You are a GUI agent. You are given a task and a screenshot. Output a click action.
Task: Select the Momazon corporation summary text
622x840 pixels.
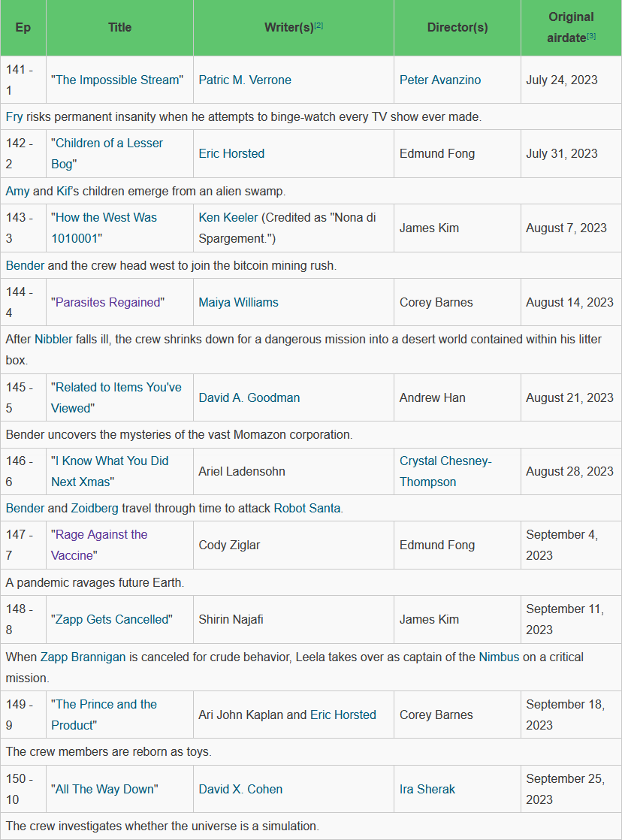(x=179, y=434)
